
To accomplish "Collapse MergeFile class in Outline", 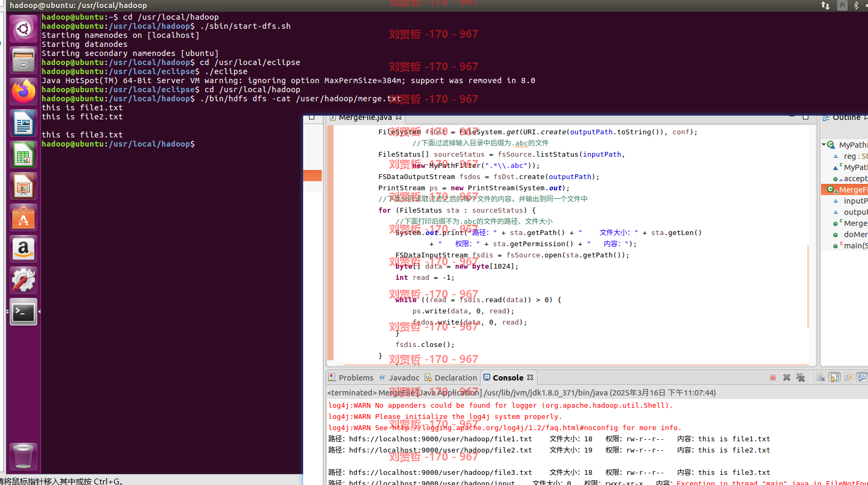I will click(824, 189).
